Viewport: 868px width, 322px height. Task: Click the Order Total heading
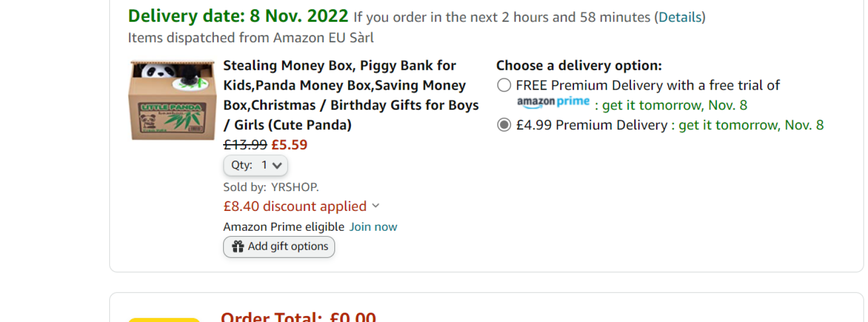tap(298, 317)
